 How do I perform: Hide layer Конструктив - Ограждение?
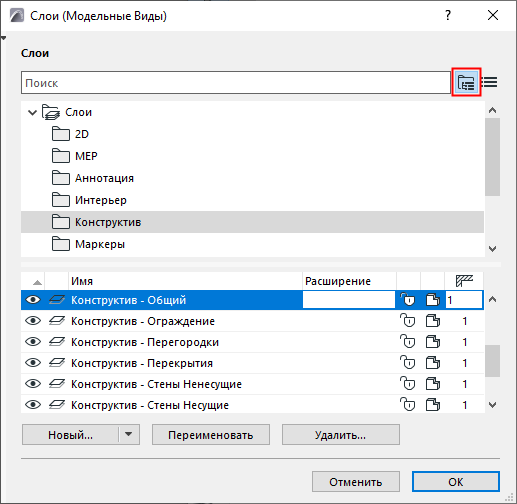[x=33, y=321]
